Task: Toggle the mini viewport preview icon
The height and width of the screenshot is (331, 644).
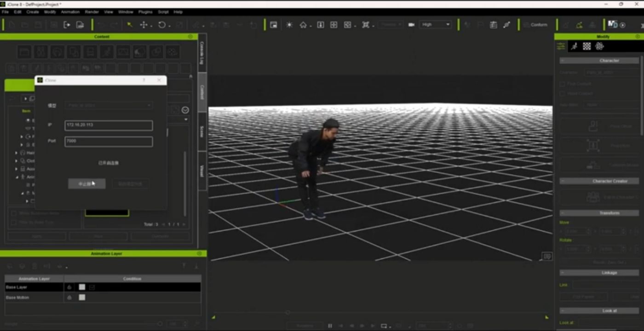Action: [x=274, y=25]
